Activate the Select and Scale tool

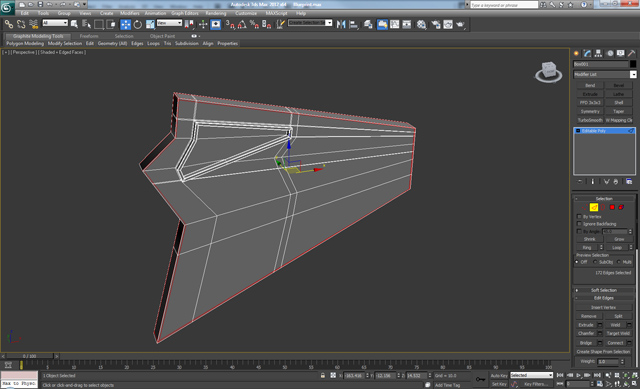150,24
